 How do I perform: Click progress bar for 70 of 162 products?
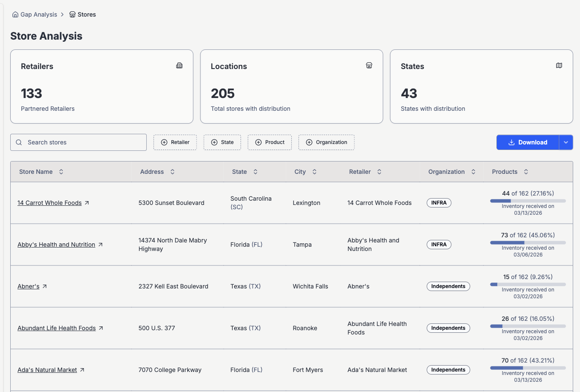(528, 368)
